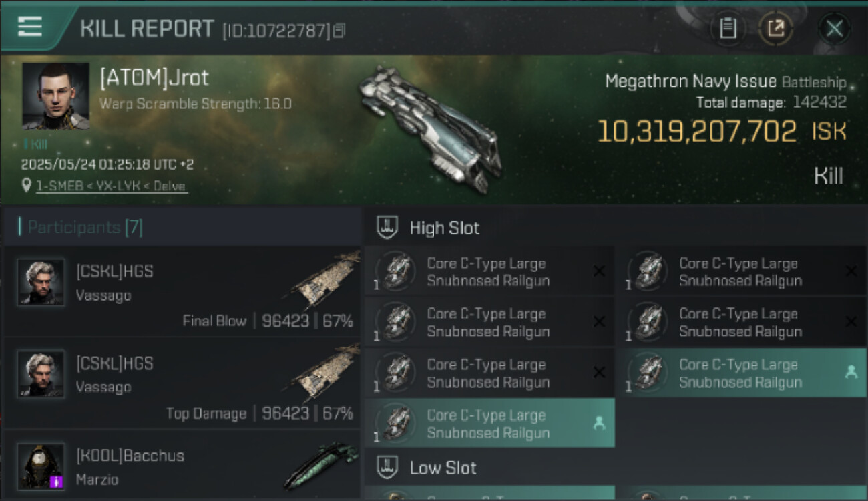Select the highlighted railgun in the right column
This screenshot has width=868, height=501.
point(740,373)
